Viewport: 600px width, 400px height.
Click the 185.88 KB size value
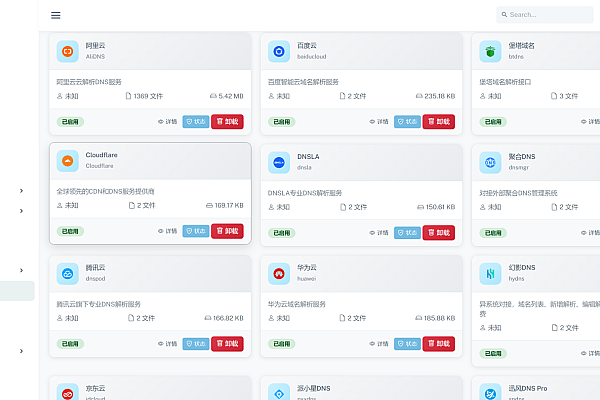click(x=435, y=318)
